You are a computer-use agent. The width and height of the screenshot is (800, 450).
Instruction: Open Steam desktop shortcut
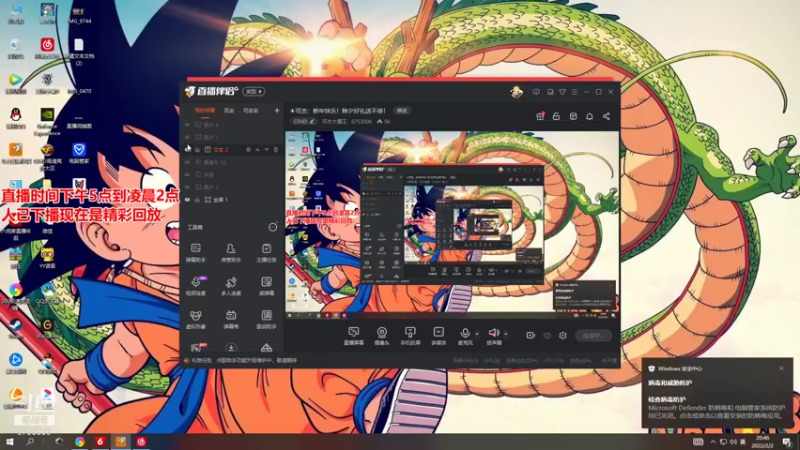15,330
